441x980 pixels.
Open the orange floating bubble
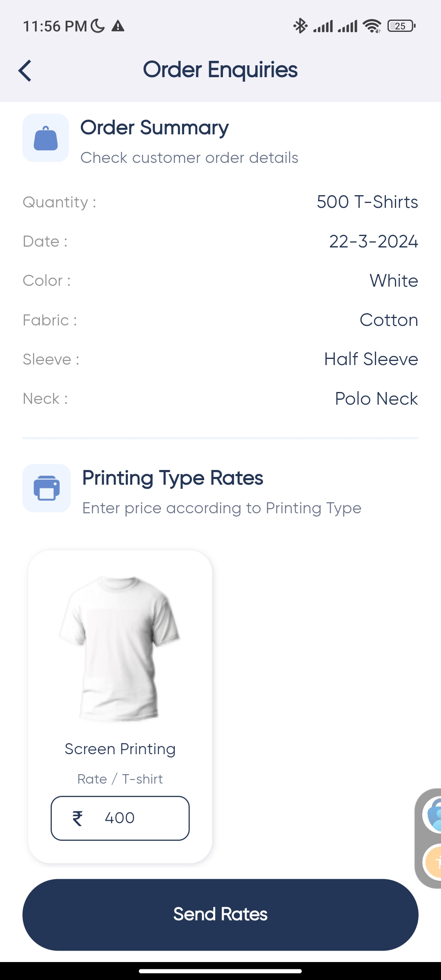click(x=433, y=862)
